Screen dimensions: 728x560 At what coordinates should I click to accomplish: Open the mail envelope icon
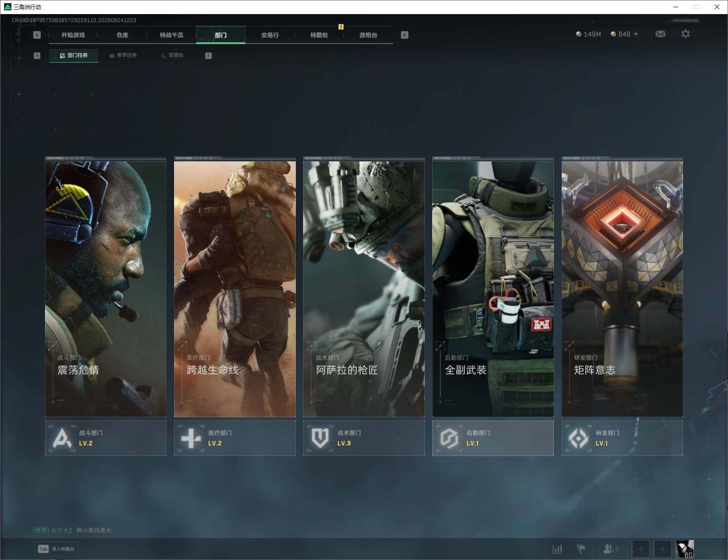pyautogui.click(x=660, y=34)
